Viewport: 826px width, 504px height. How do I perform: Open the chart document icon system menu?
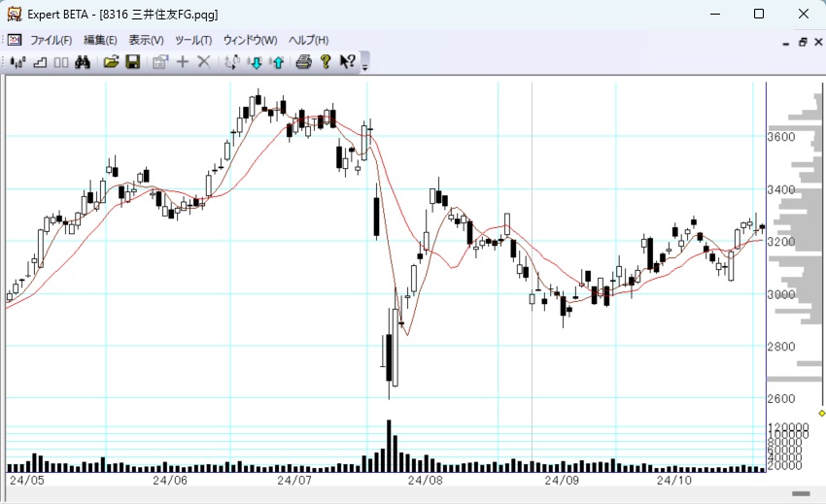14,40
